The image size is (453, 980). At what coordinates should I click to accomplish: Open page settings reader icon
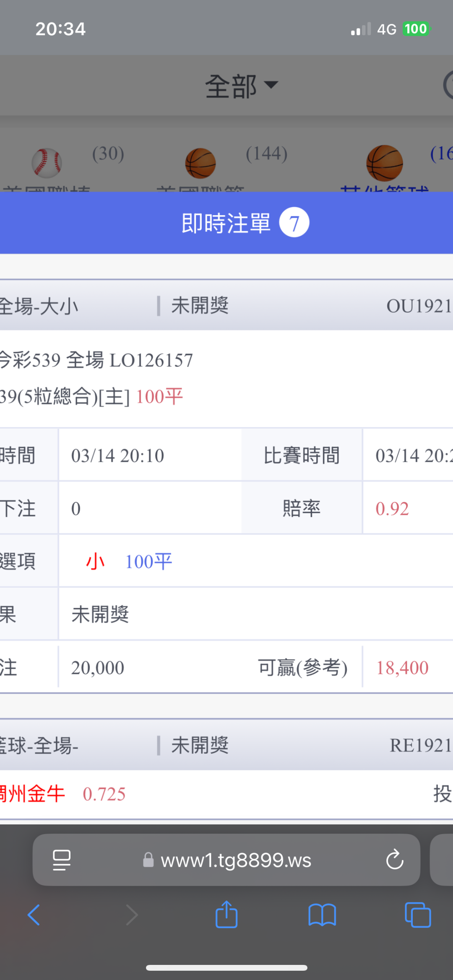click(62, 860)
